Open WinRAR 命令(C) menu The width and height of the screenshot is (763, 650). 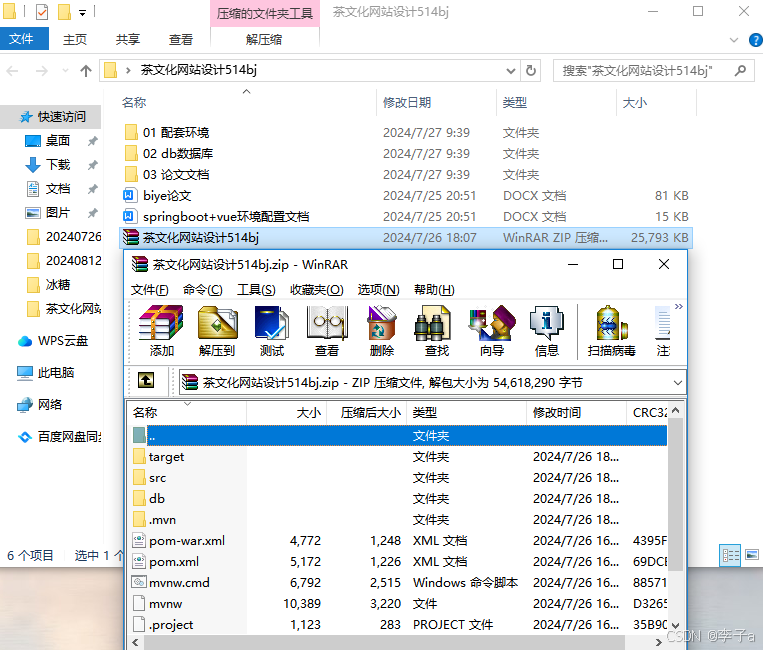click(x=202, y=290)
